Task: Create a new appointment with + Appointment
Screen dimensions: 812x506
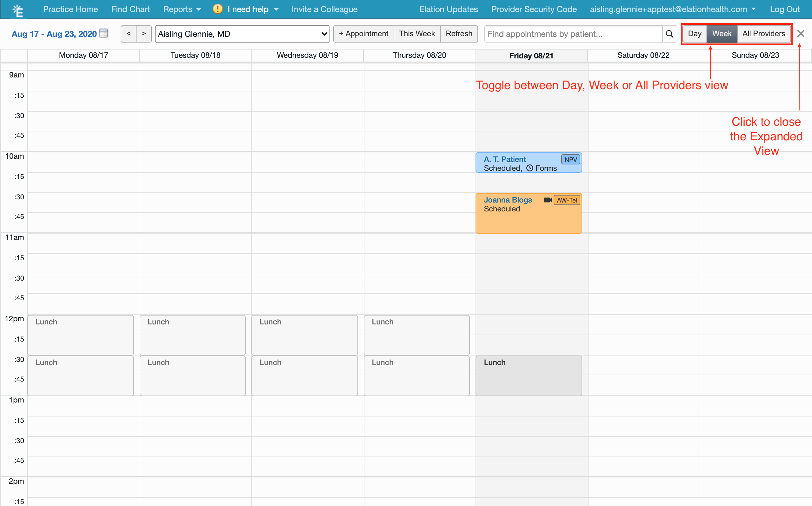Action: pyautogui.click(x=363, y=34)
